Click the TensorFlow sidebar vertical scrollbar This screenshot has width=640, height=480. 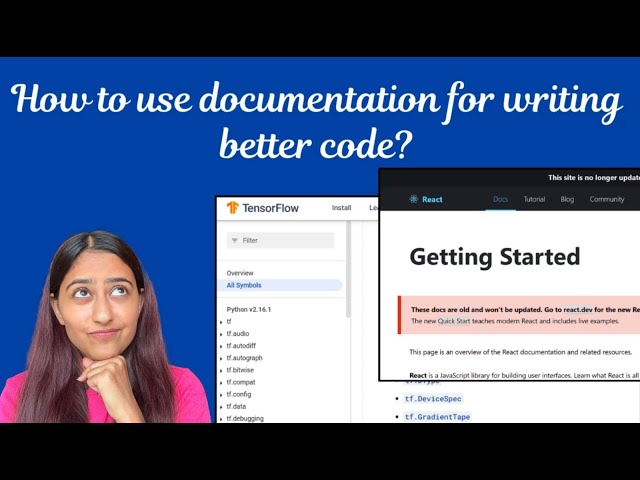point(348,269)
